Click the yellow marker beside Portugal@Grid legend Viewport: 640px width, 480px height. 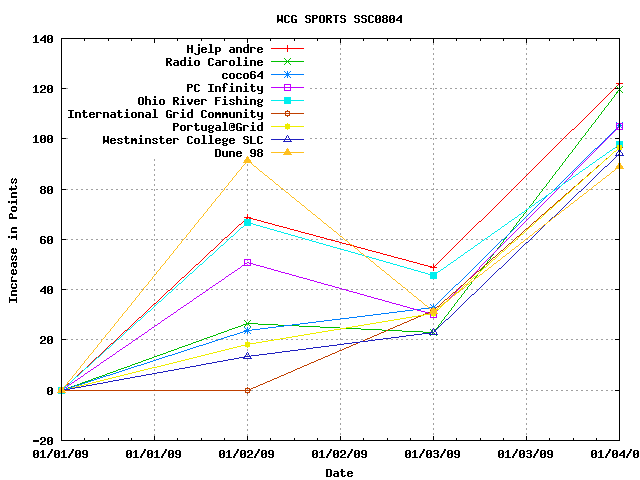click(x=287, y=127)
